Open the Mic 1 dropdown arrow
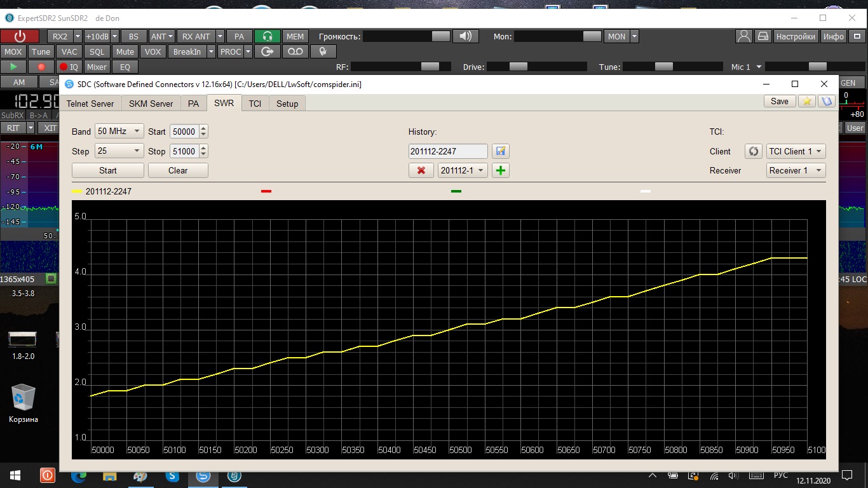The image size is (868, 488). coord(759,67)
